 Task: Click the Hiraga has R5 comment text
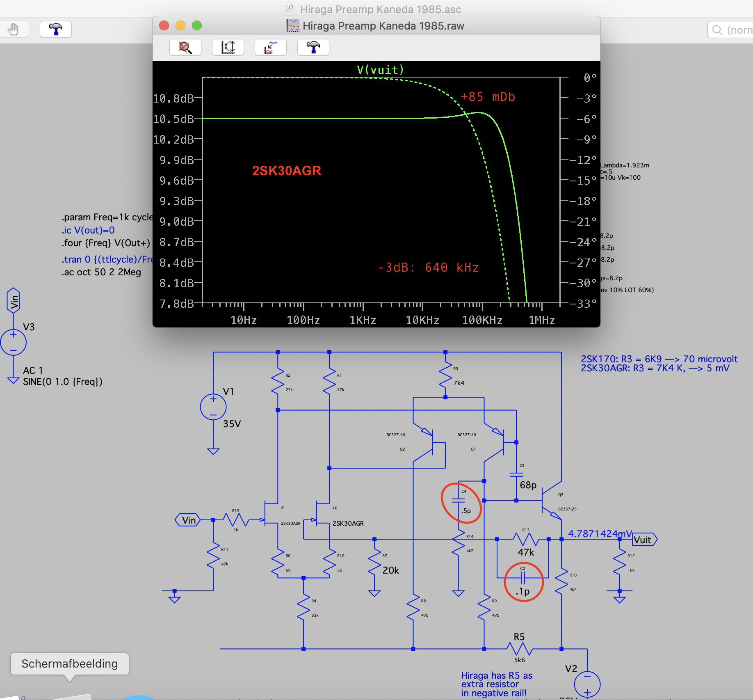[x=497, y=684]
